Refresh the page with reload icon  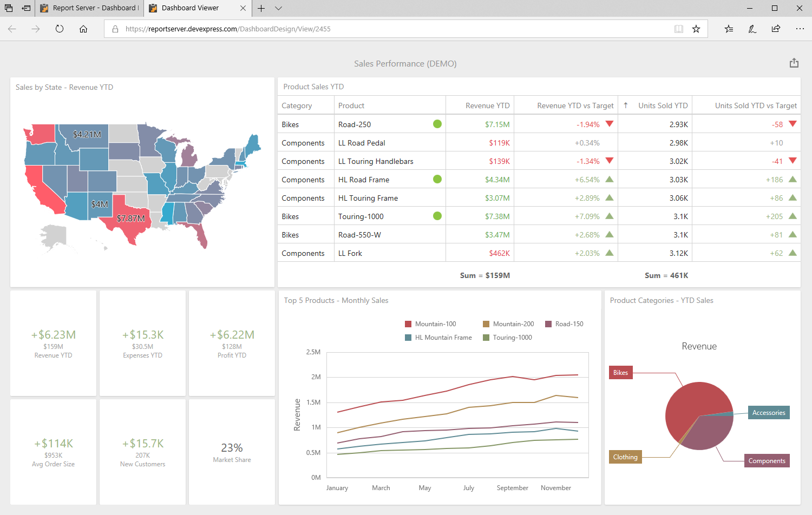coord(60,29)
